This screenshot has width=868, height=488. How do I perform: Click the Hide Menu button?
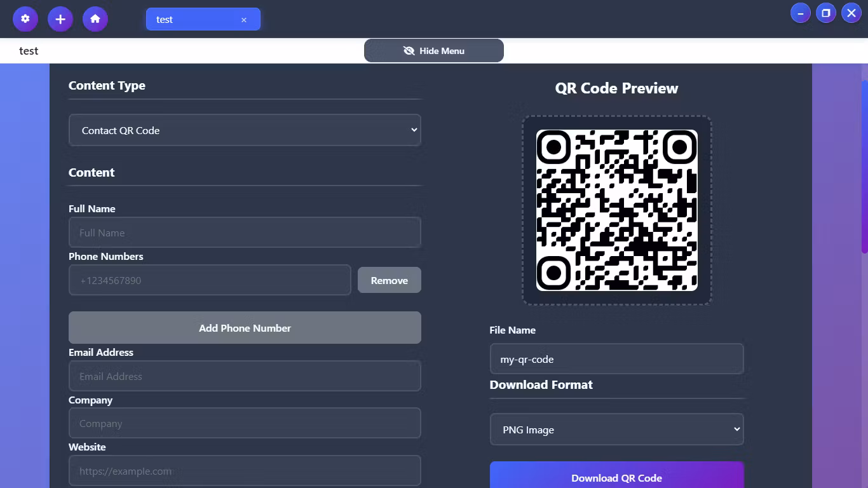434,51
